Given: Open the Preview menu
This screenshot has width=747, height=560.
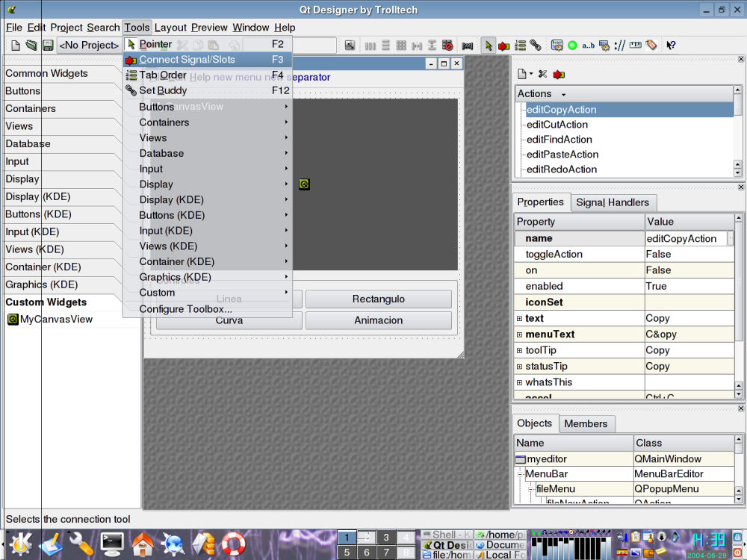Looking at the screenshot, I should 209,28.
